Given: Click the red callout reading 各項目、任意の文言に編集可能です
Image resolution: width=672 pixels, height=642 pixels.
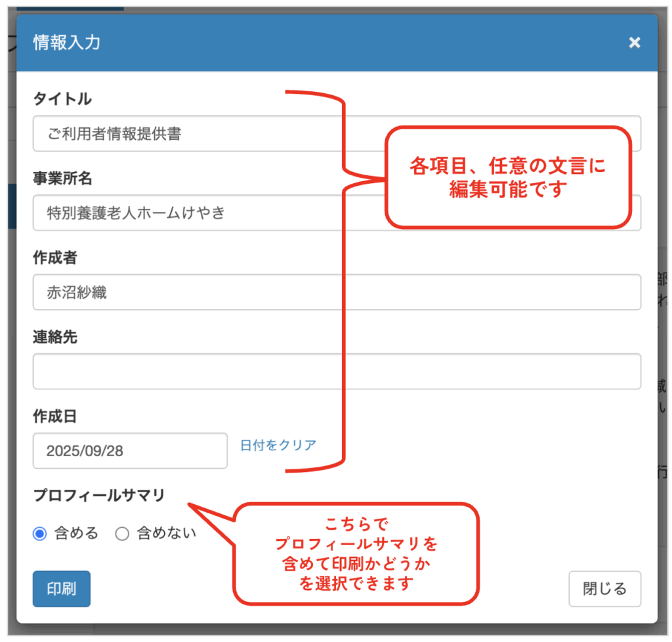Looking at the screenshot, I should (x=507, y=177).
